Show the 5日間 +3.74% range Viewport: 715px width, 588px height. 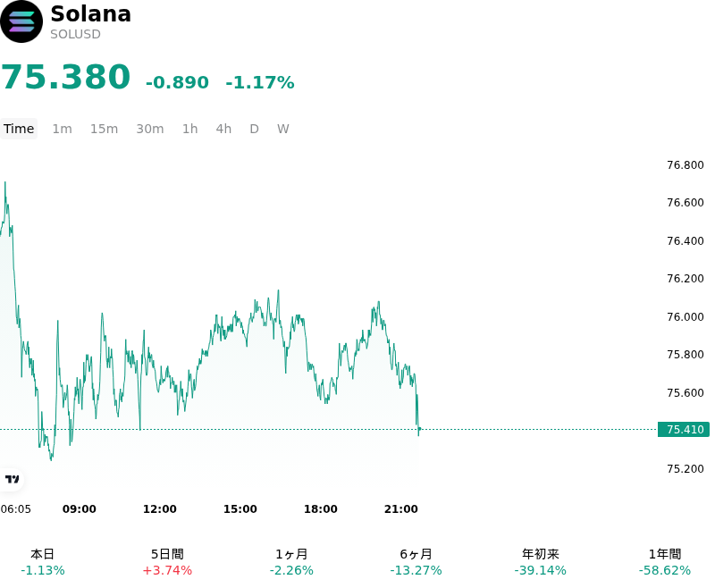(167, 562)
